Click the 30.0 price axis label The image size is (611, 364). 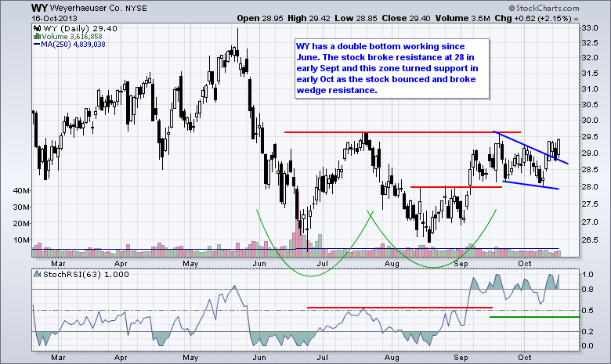tap(590, 120)
